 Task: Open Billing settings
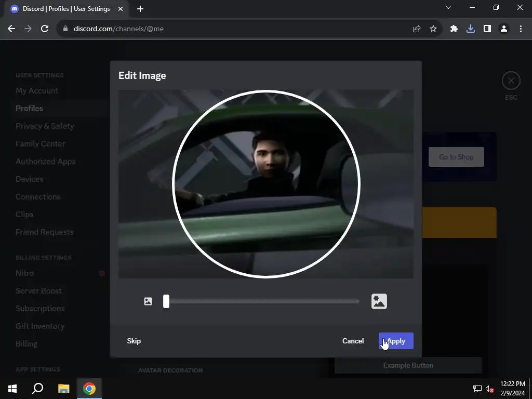(26, 344)
